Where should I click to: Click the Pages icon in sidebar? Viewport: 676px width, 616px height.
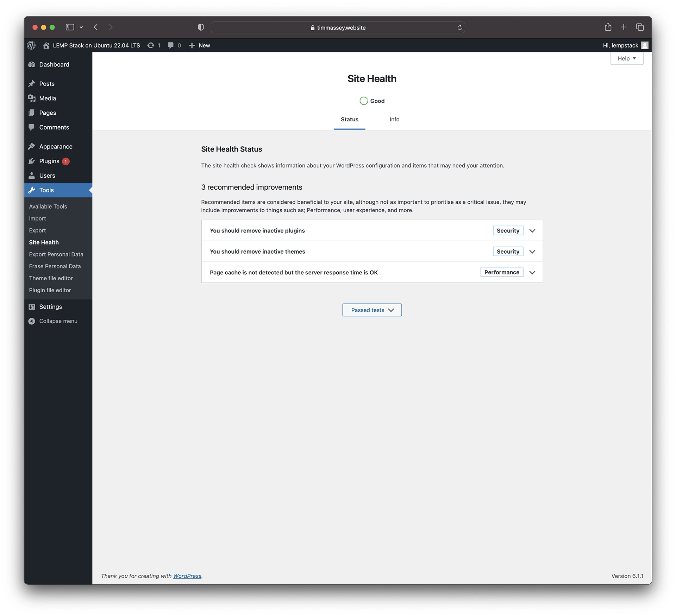tap(32, 113)
